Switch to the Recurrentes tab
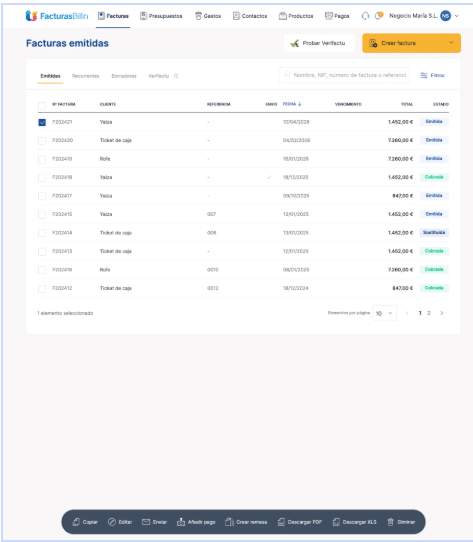 [x=85, y=76]
